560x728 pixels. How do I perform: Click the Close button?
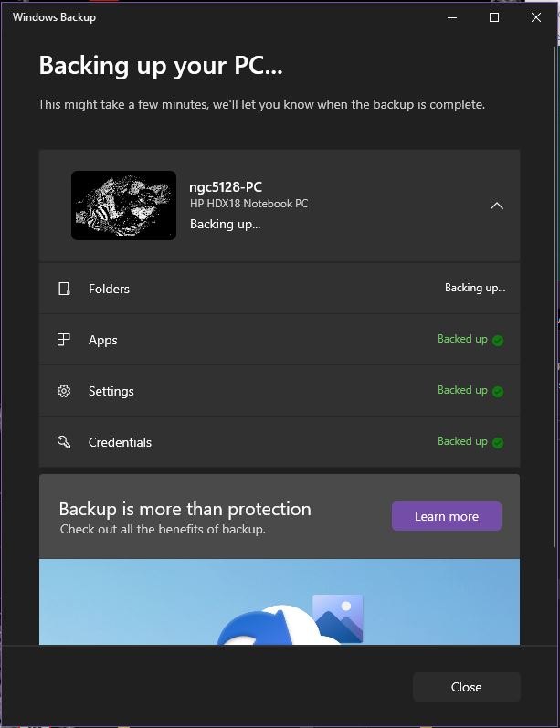(467, 687)
